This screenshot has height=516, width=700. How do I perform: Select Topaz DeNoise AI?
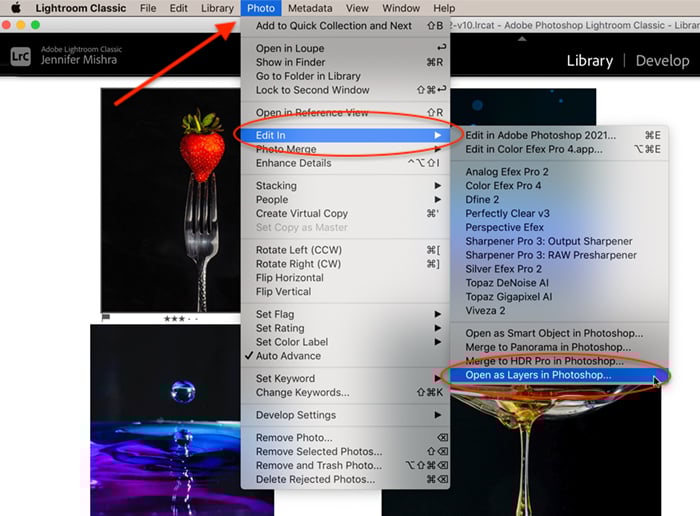click(559, 283)
